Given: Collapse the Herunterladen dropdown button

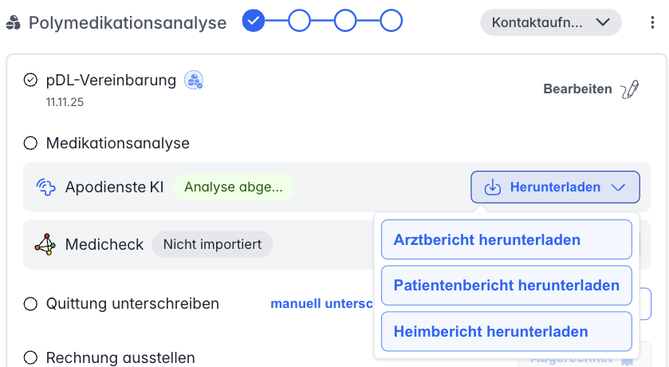Looking at the screenshot, I should [x=555, y=187].
